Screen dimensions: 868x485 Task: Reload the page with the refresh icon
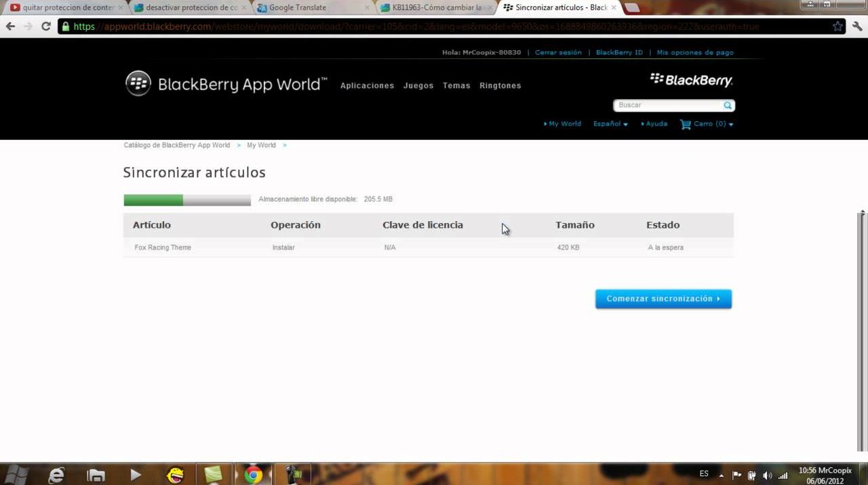46,26
